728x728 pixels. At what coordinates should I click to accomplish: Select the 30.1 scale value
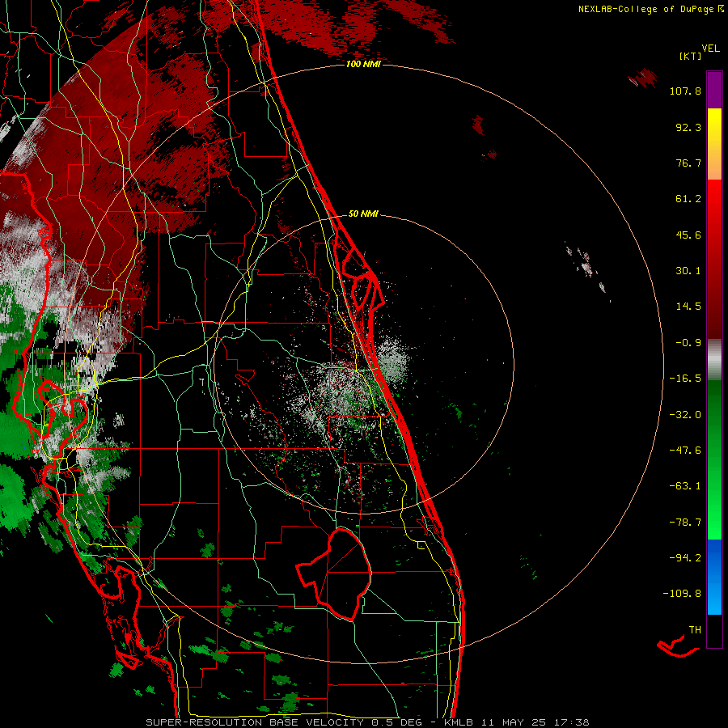pyautogui.click(x=688, y=271)
